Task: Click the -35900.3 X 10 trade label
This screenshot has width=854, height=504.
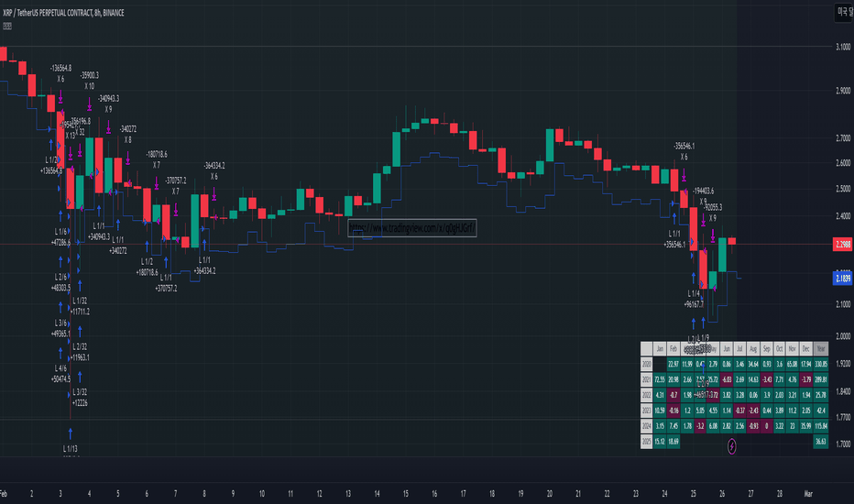Action: [89, 81]
